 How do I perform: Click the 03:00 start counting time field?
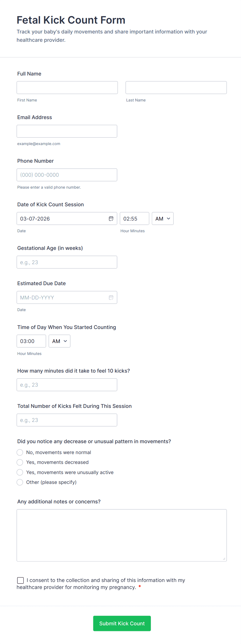31,341
